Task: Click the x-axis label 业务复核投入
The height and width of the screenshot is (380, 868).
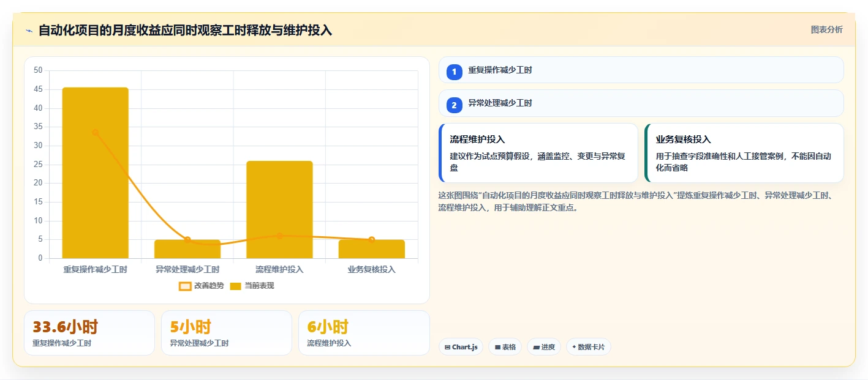Action: coord(372,269)
